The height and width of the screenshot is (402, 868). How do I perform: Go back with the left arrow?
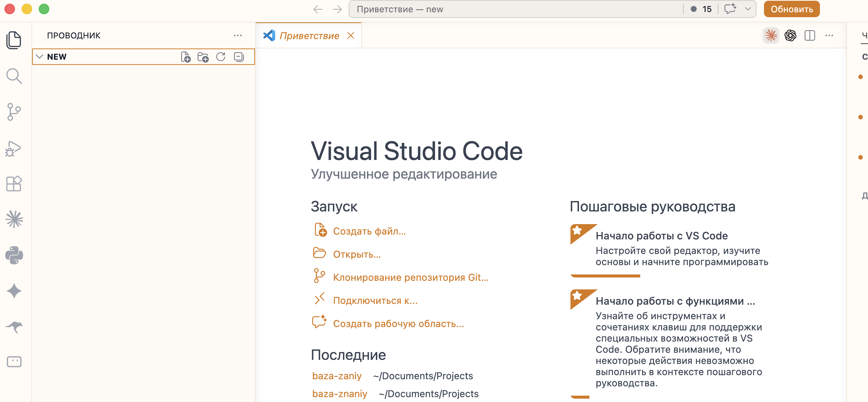318,9
